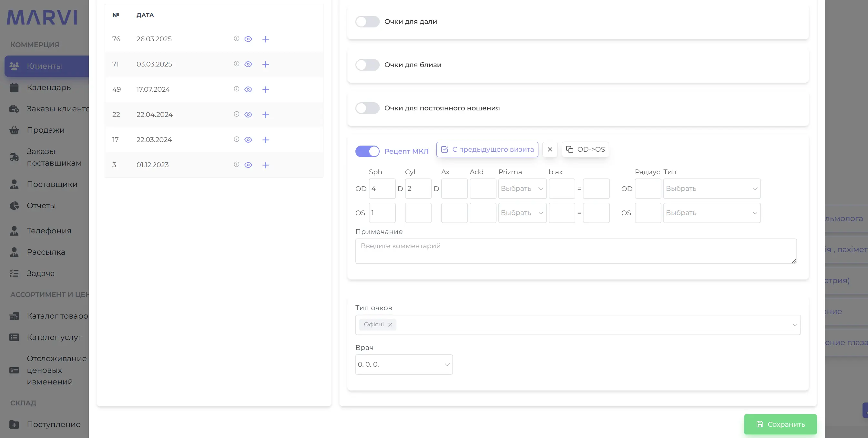
Task: Click the OS Cyl input field
Action: [418, 213]
